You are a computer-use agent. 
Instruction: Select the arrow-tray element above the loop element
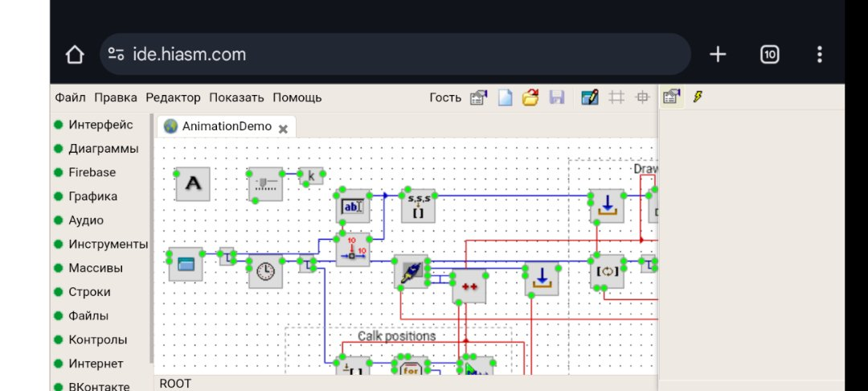tap(607, 206)
